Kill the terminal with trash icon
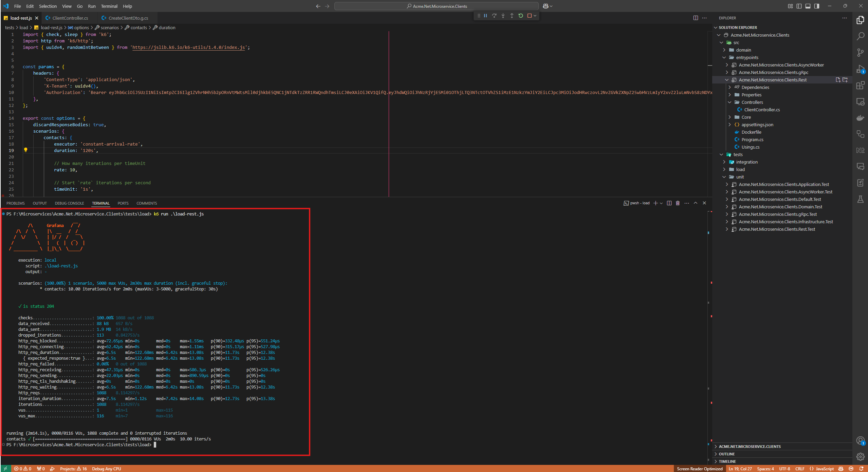868x472 pixels. (678, 203)
